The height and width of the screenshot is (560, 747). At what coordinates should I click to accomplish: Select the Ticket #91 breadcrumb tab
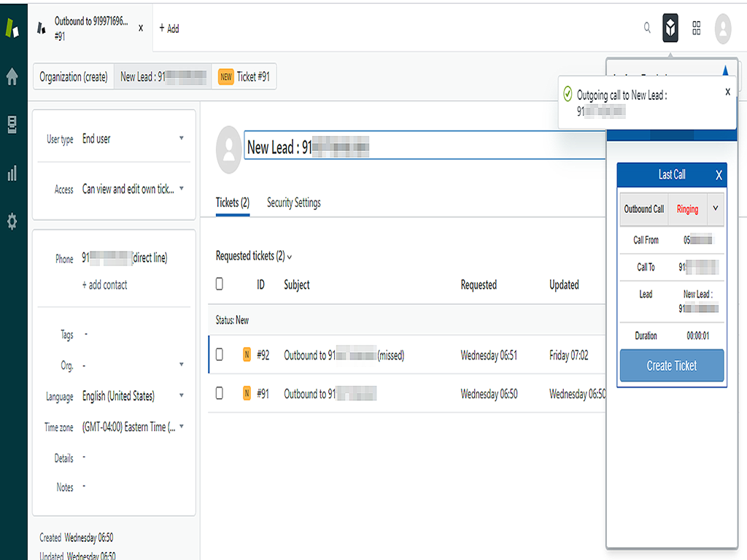click(244, 77)
